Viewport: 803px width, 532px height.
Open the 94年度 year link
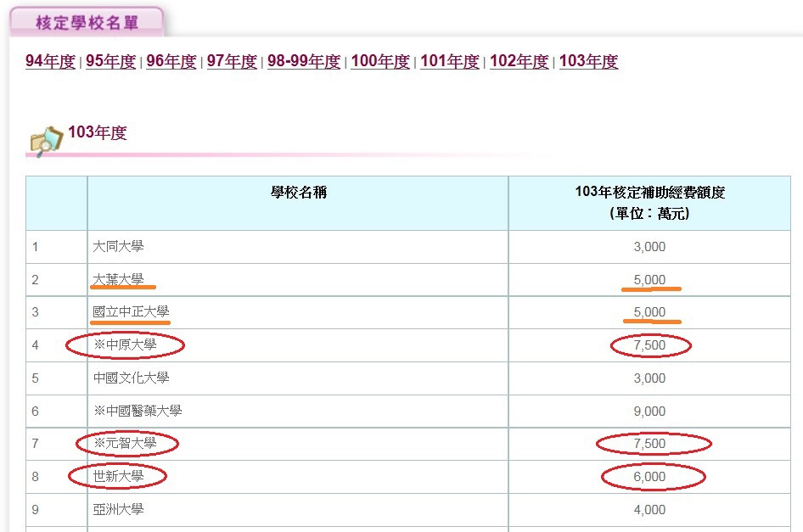pos(50,61)
